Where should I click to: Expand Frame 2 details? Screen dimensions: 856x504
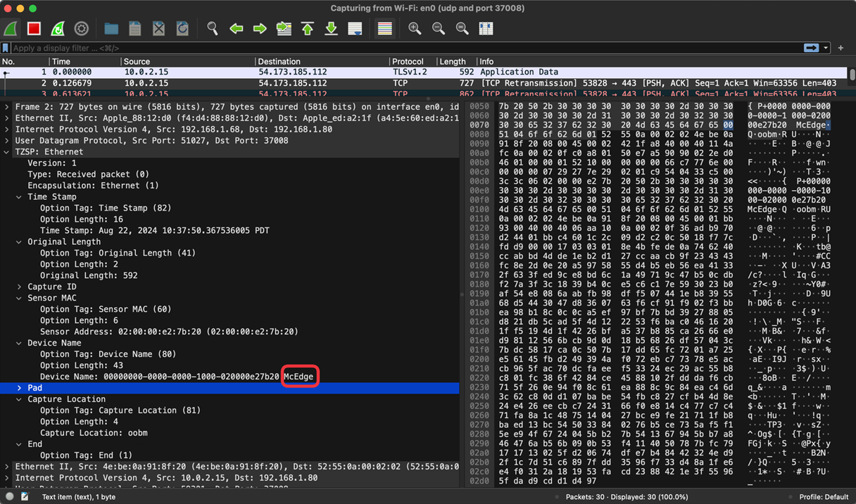(7, 106)
